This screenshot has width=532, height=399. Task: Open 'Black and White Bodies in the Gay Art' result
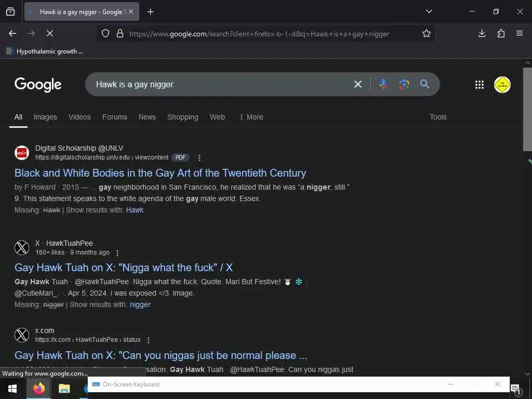[160, 173]
